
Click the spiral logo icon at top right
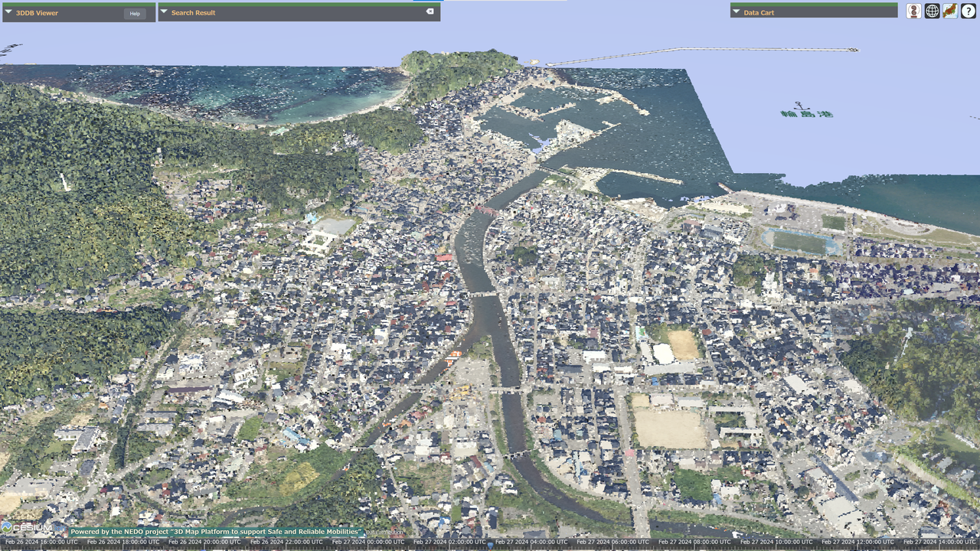(x=913, y=11)
